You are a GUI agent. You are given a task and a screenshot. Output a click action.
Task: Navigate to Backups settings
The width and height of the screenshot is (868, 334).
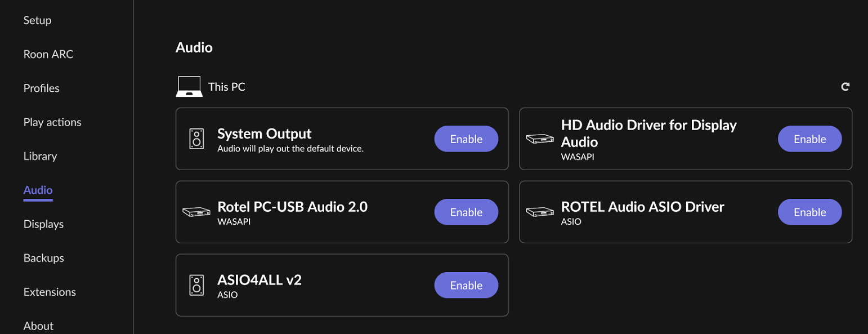click(x=43, y=258)
